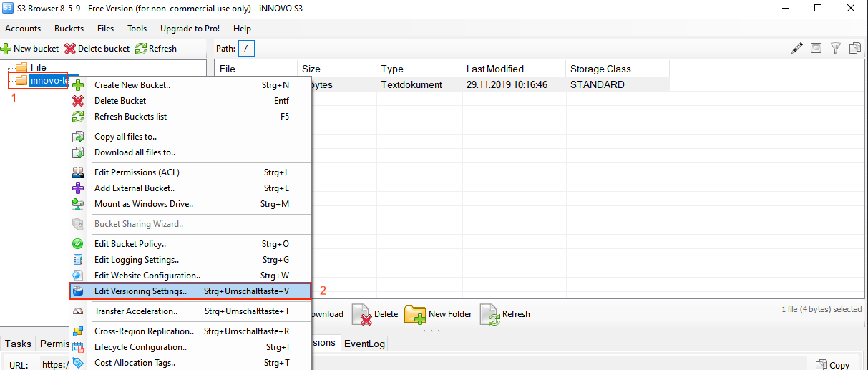The width and height of the screenshot is (868, 370).
Task: Click the Copy all files to icon
Action: [79, 137]
